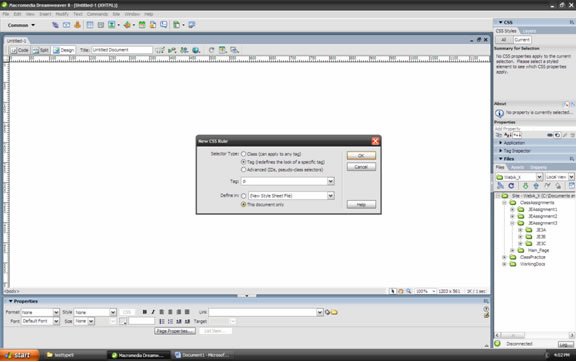The image size is (577, 362).
Task: Click the Browse for File folder icon
Action: (334, 312)
